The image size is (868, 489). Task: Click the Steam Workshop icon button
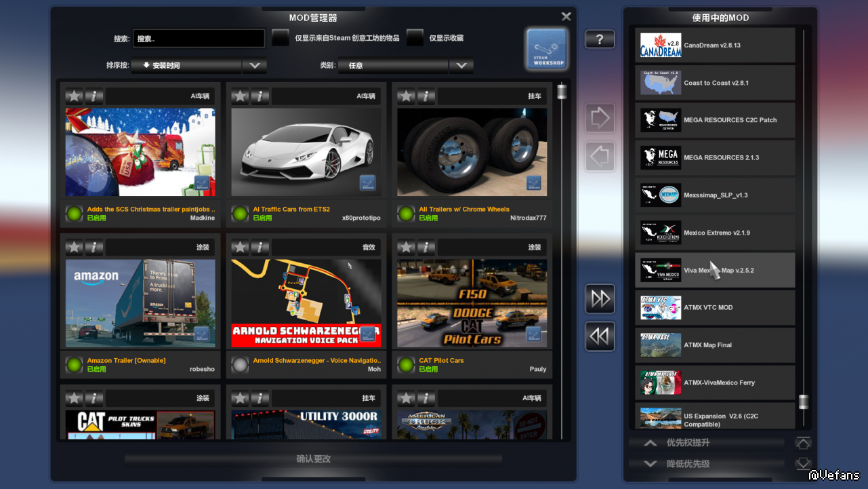pyautogui.click(x=547, y=49)
